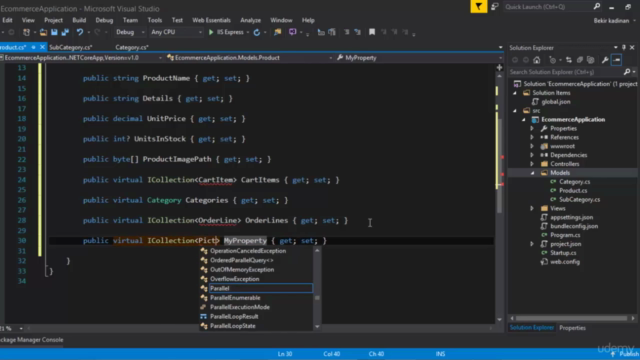Open the Debug configuration dropdown
Image resolution: width=640 pixels, height=360 pixels.
click(131, 32)
